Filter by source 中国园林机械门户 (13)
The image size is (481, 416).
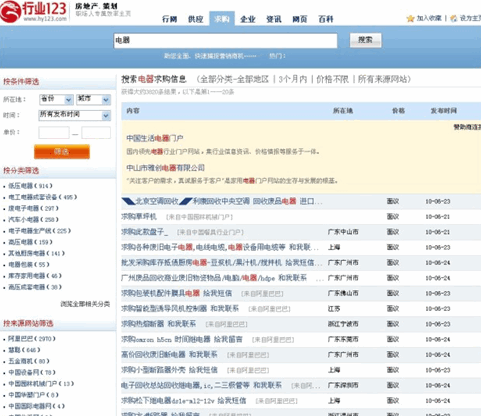[41, 384]
